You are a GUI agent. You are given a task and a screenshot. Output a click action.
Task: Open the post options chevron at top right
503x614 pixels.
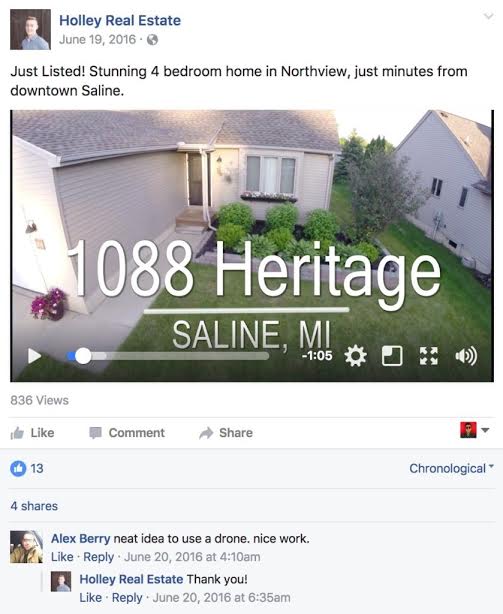[488, 16]
